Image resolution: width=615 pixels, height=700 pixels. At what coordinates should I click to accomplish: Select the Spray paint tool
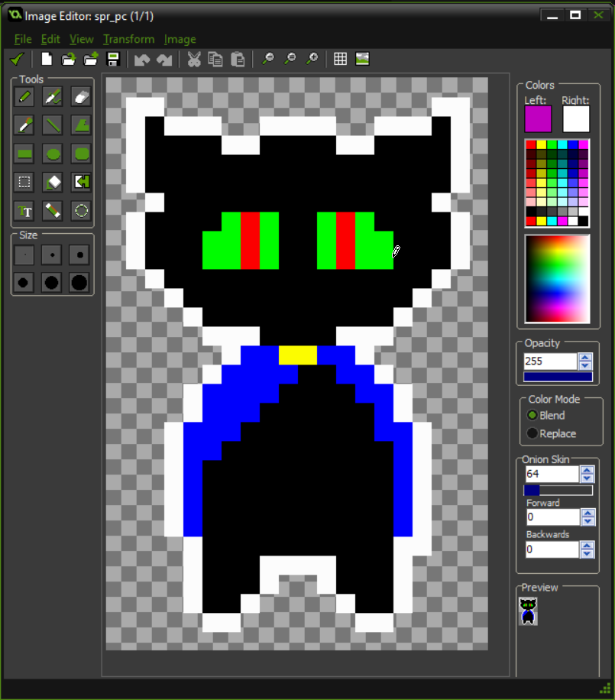pyautogui.click(x=53, y=97)
